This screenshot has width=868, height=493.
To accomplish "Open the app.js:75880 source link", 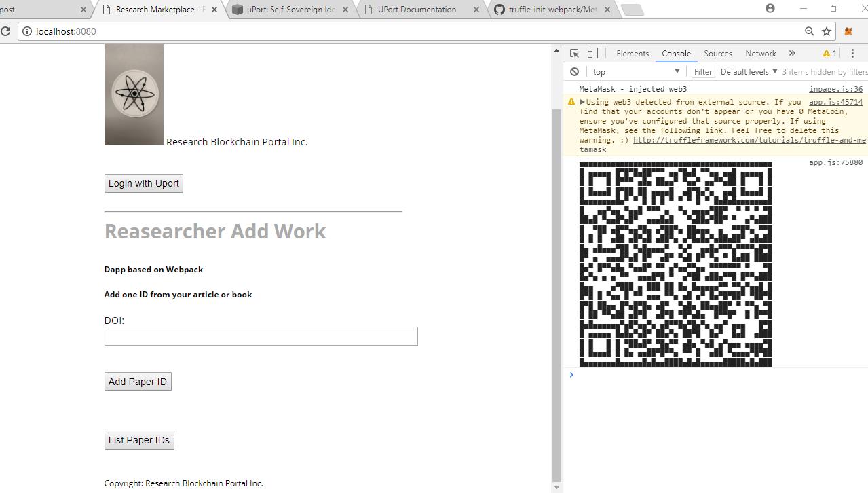I will click(835, 163).
